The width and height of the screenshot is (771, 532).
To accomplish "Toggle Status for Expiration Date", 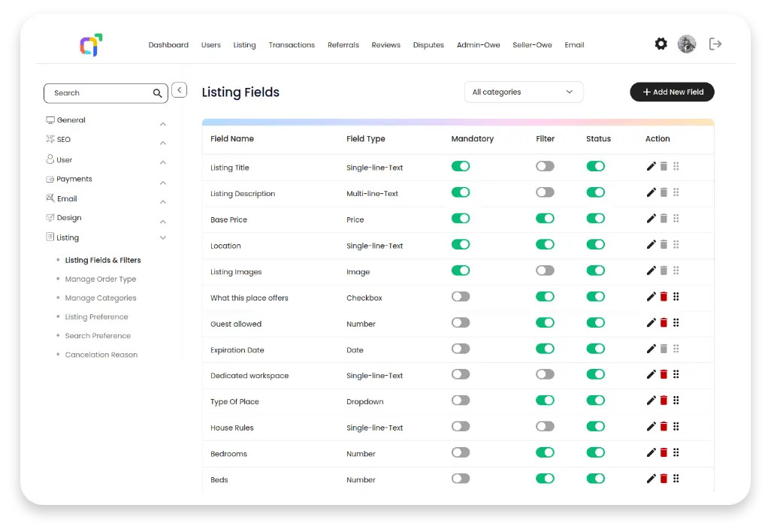I will (595, 349).
